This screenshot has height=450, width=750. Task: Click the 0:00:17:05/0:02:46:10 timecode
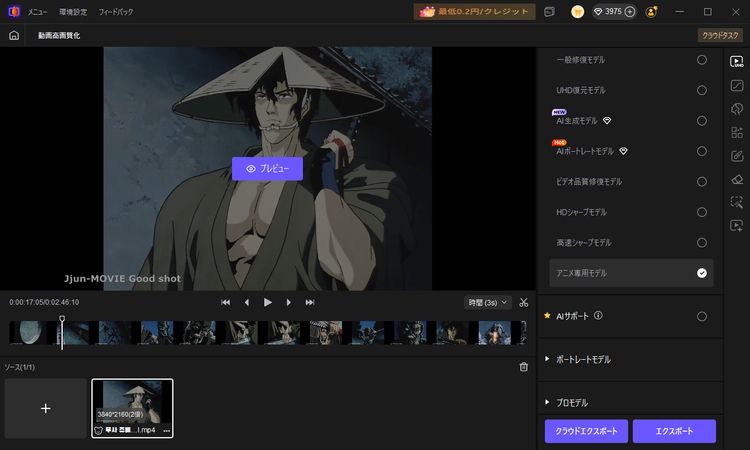click(44, 302)
